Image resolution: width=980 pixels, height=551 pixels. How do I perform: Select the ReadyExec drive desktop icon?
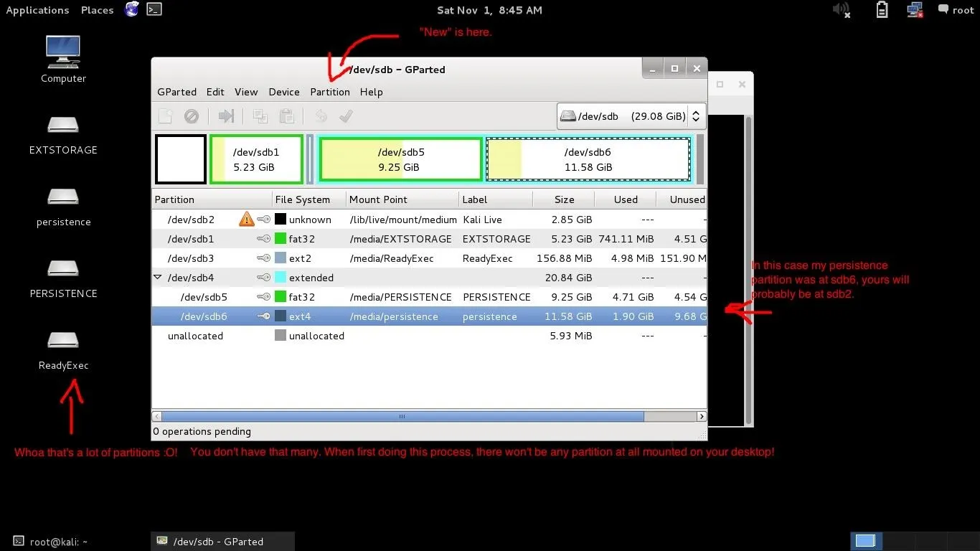[x=63, y=349]
